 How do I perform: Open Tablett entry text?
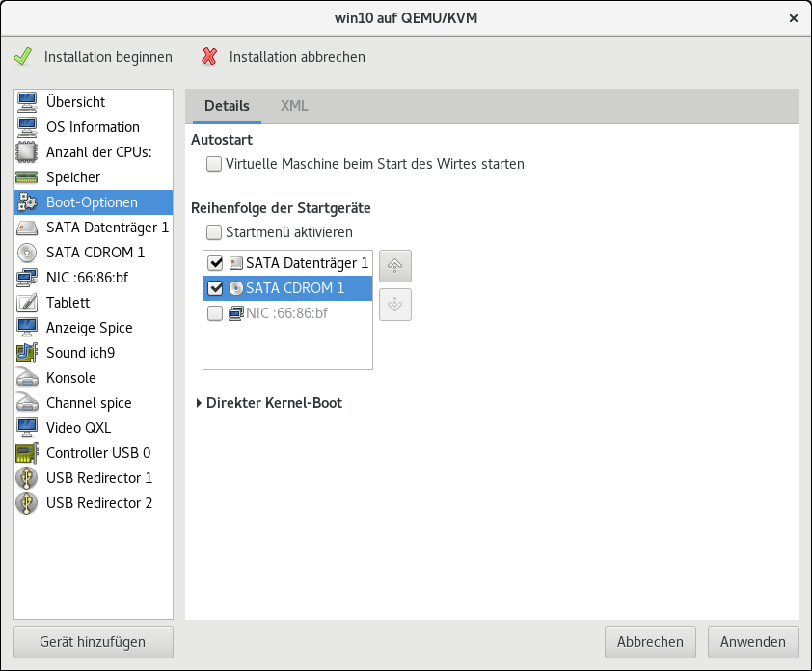pos(68,303)
